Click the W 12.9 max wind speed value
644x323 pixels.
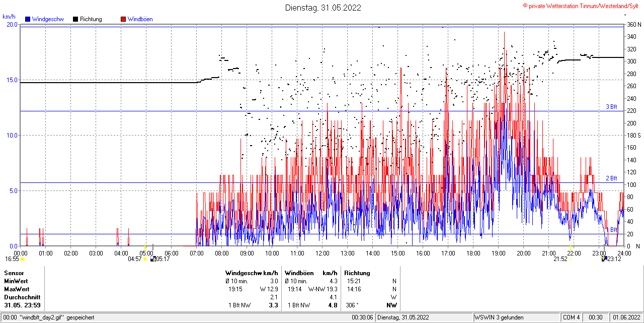pyautogui.click(x=269, y=289)
